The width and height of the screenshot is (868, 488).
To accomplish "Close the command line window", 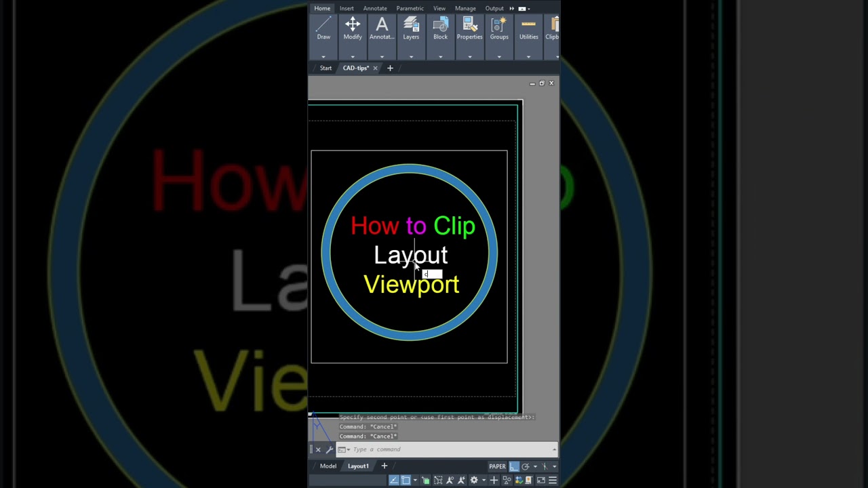I will (x=318, y=449).
